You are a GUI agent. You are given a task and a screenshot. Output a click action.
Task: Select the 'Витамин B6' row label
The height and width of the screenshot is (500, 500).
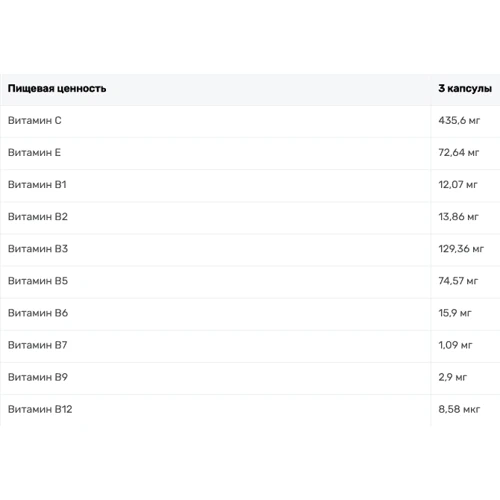(x=38, y=313)
